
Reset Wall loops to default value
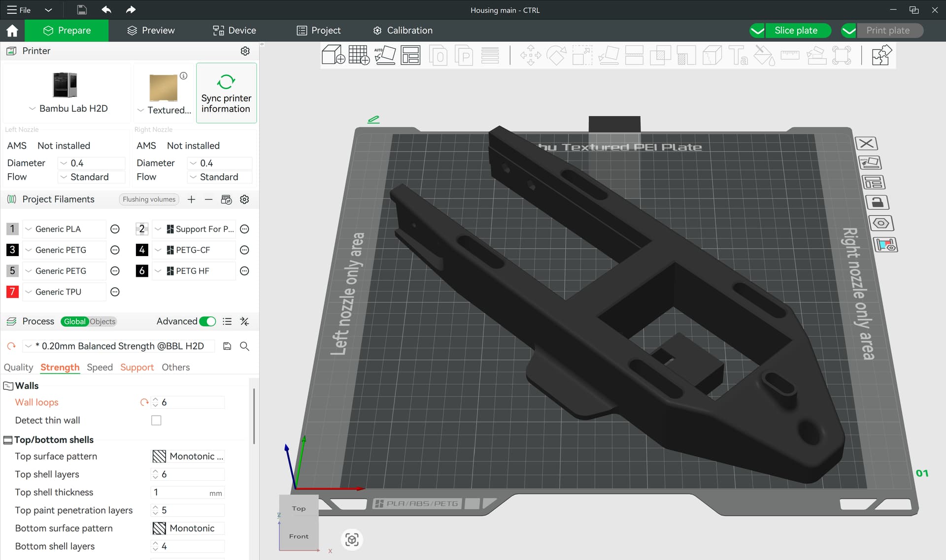click(144, 402)
